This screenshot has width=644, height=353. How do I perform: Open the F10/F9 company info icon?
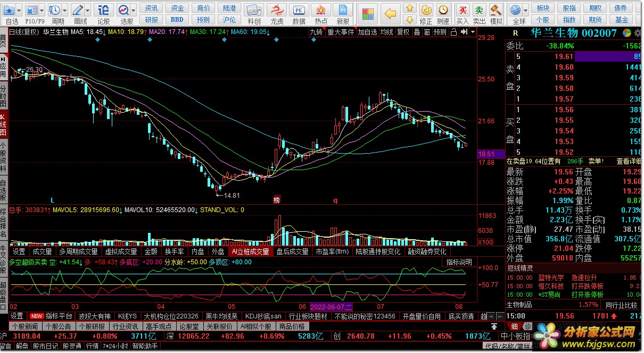point(32,10)
